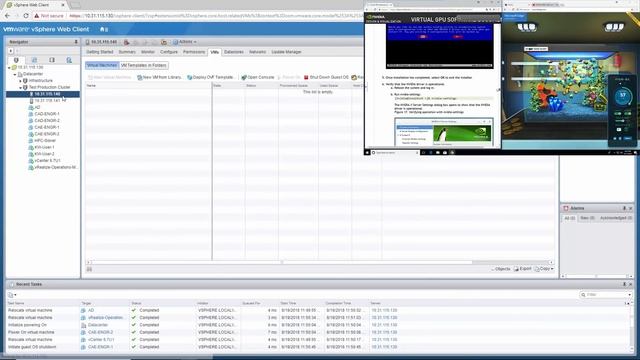Click the Deploy OVF Template button

[210, 77]
